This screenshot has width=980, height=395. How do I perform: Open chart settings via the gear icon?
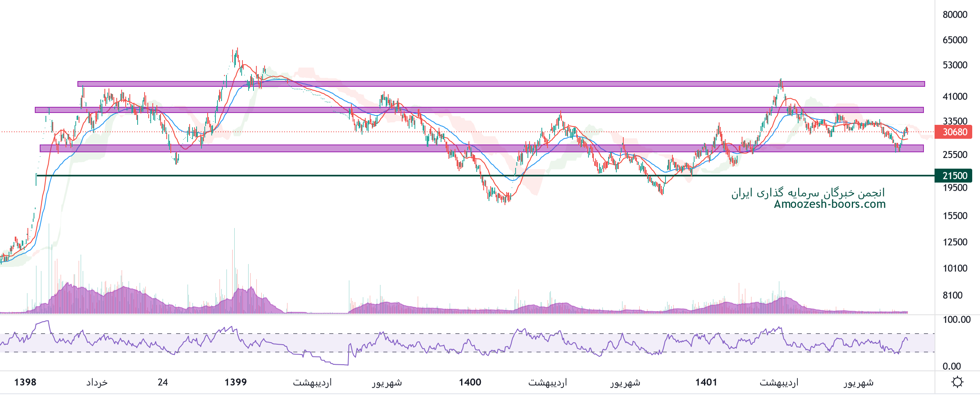(x=957, y=382)
